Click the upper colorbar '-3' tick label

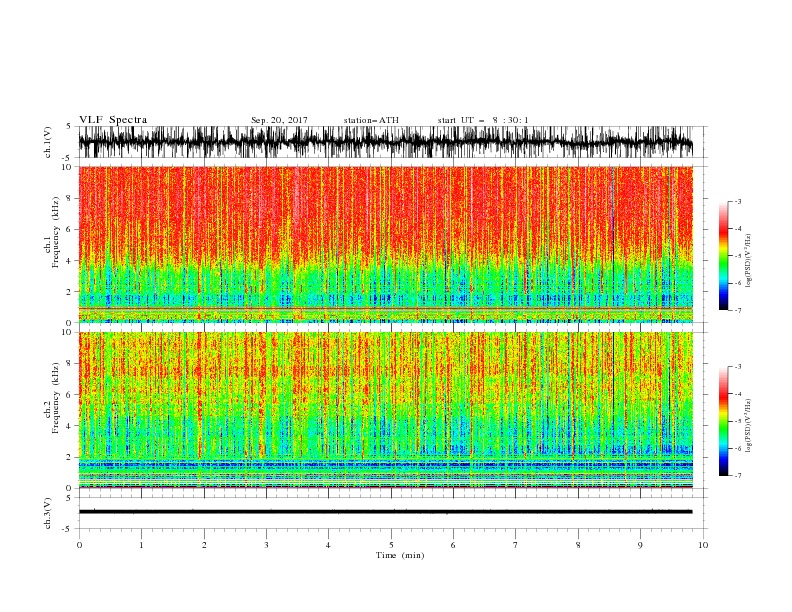tap(738, 201)
